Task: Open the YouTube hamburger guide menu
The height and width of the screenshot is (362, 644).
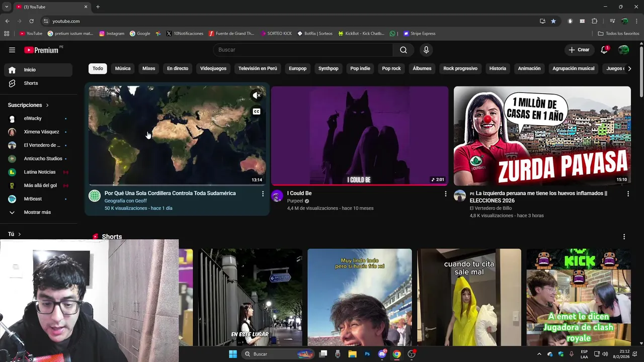Action: (x=12, y=50)
